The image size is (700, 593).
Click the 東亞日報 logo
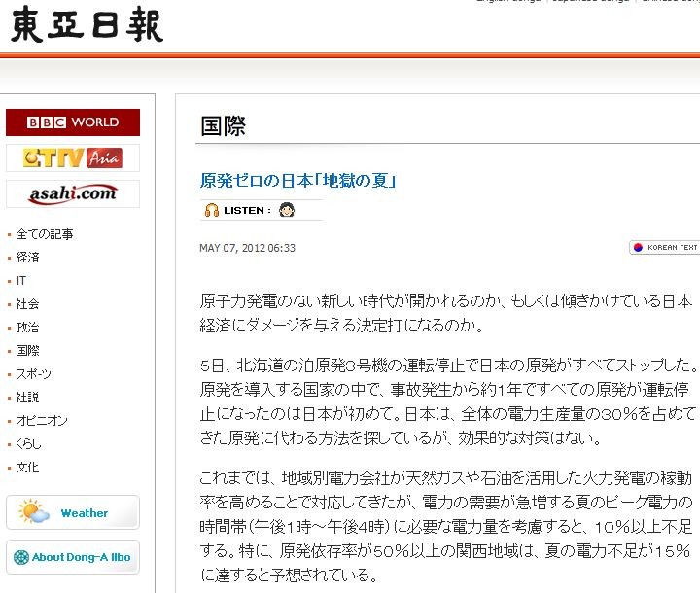click(x=87, y=24)
